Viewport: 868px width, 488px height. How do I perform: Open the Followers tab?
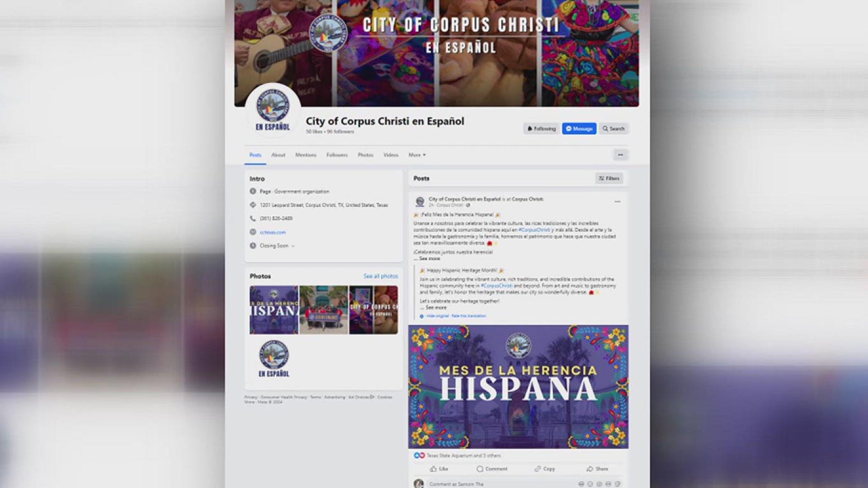(x=337, y=155)
